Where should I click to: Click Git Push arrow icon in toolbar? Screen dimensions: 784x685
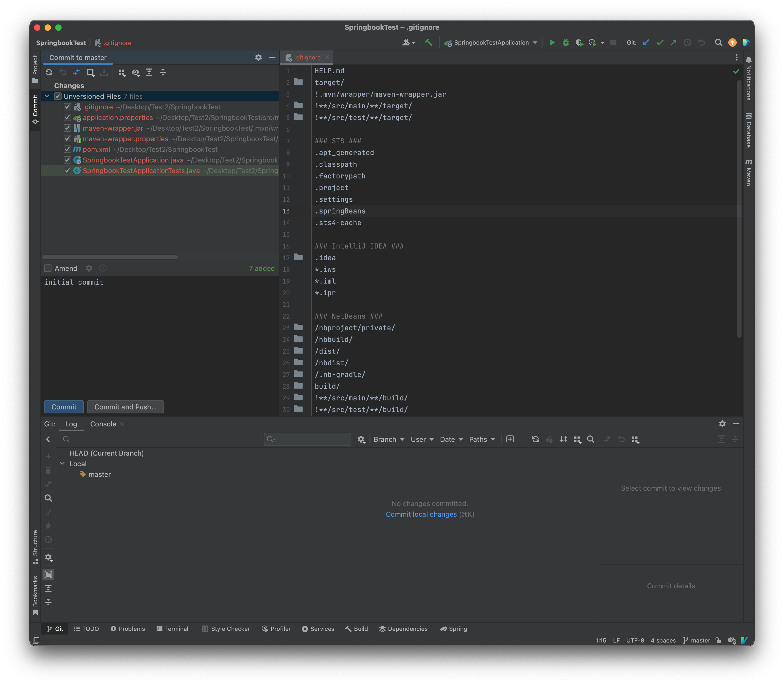(674, 42)
